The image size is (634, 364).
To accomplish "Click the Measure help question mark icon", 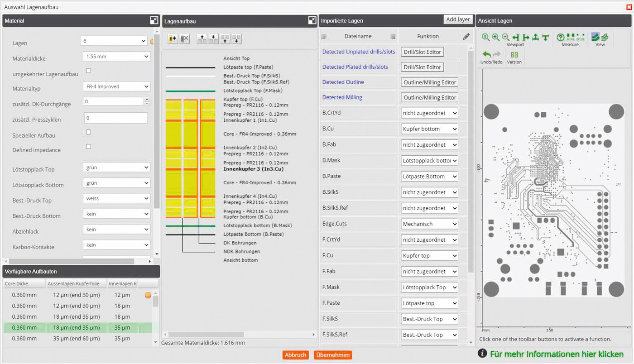I will pos(560,38).
